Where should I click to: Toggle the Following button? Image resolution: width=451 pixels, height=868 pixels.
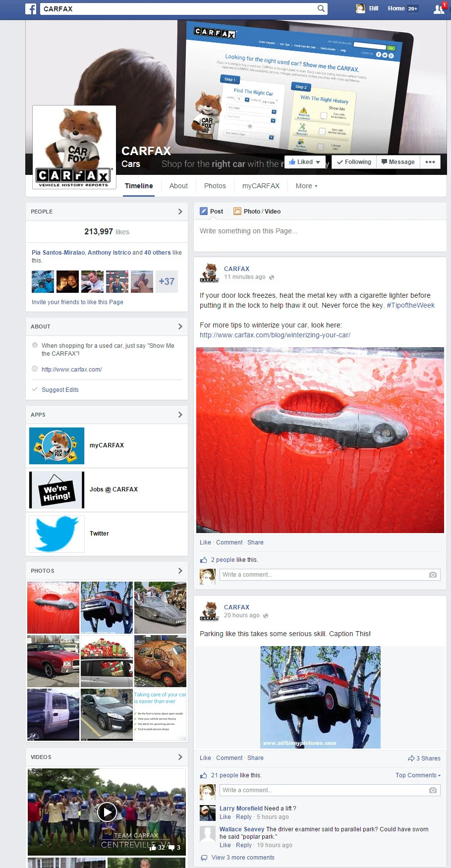click(x=354, y=162)
